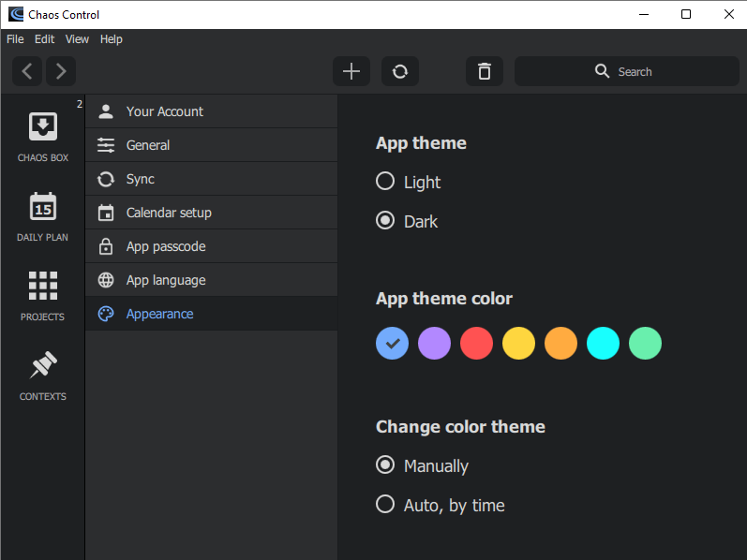Image resolution: width=747 pixels, height=560 pixels.
Task: Open App passcode settings
Action: click(212, 246)
